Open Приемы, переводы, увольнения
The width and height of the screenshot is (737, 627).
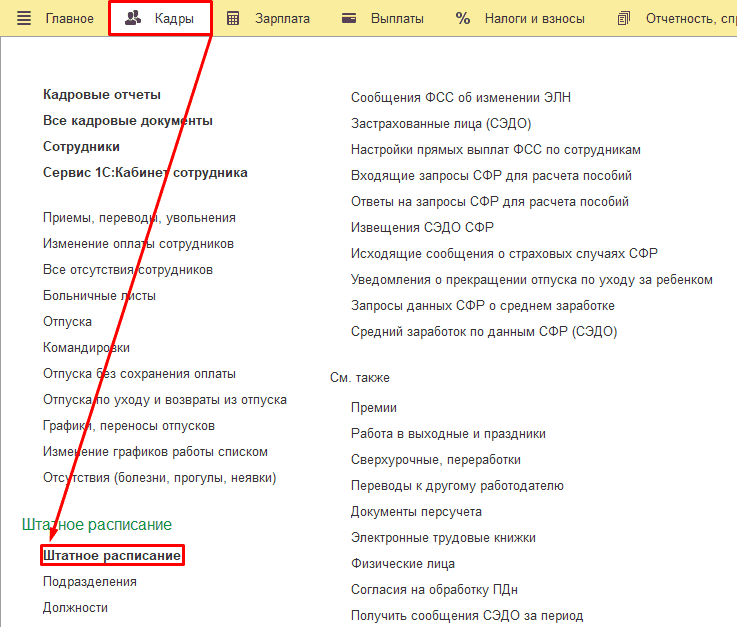coord(139,217)
